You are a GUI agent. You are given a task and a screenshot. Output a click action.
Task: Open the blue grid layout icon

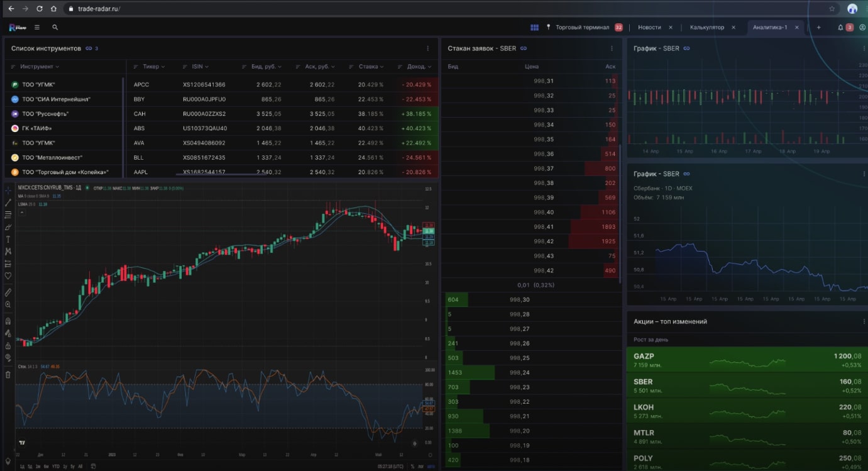pos(535,28)
